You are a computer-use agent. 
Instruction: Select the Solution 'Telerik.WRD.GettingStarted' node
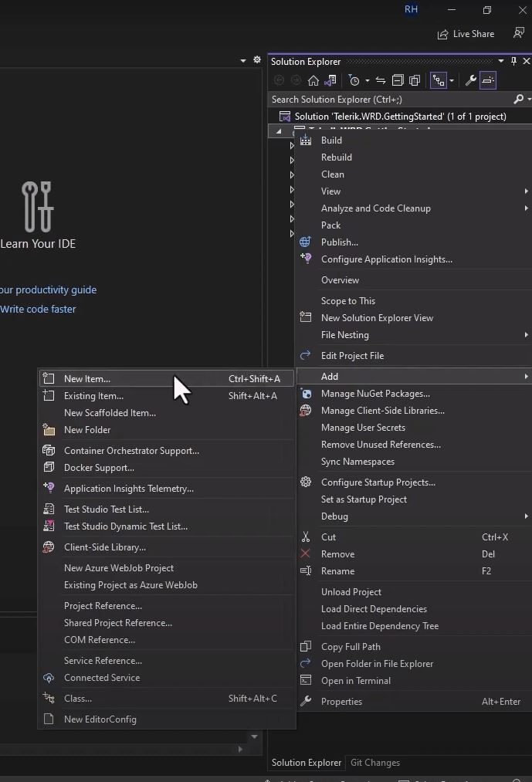point(400,117)
